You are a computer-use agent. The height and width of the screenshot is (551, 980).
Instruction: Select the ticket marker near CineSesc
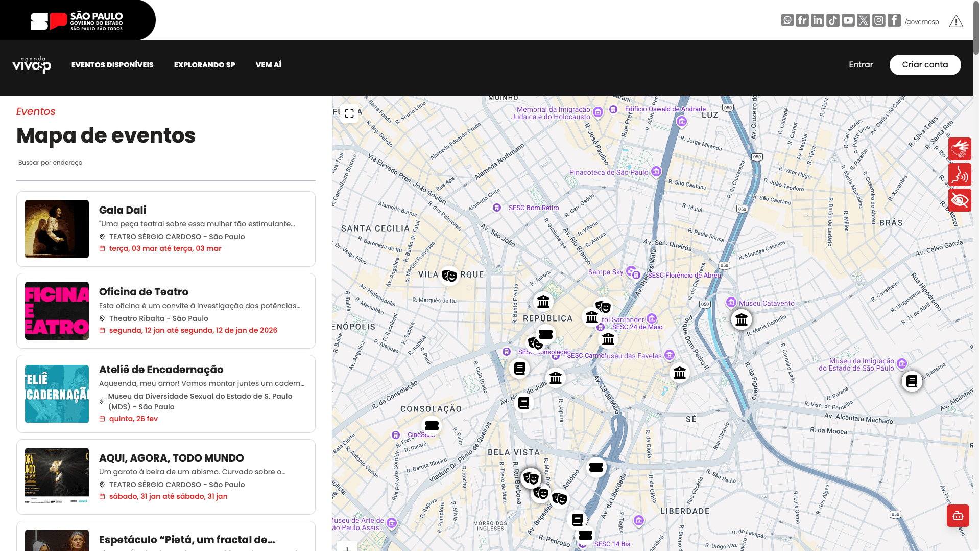pyautogui.click(x=432, y=426)
